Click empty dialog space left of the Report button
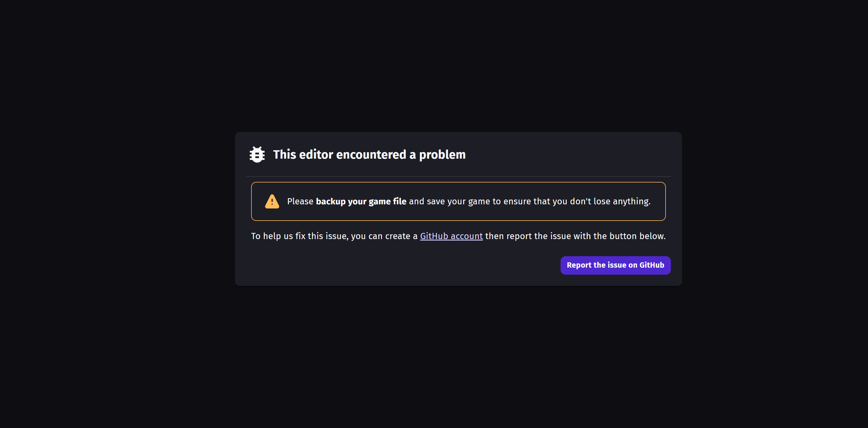868x428 pixels. point(404,265)
